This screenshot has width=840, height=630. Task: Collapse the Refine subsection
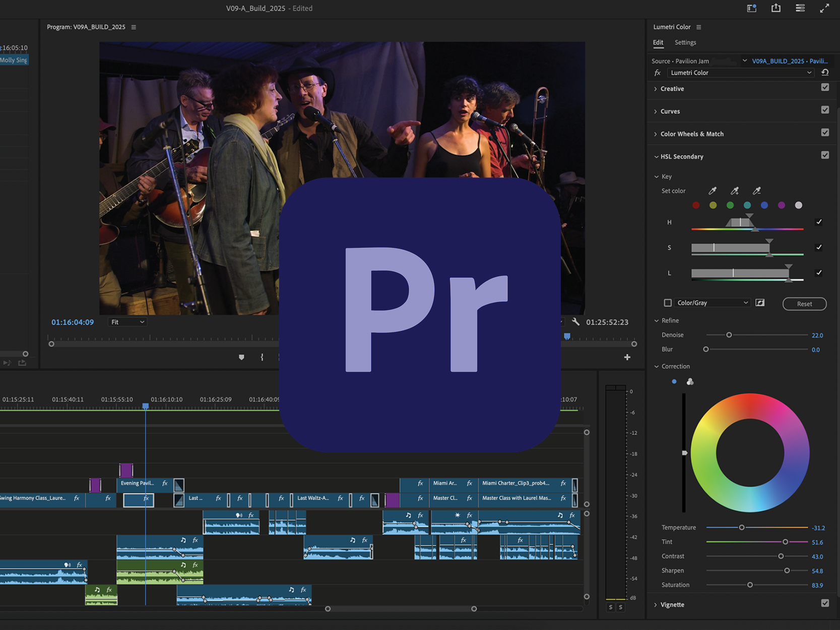coord(657,321)
